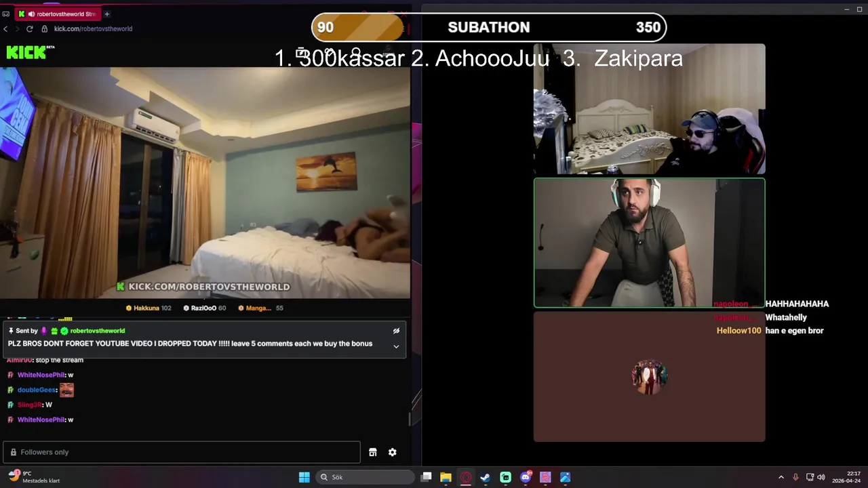The width and height of the screenshot is (868, 488).
Task: Select the top webcam with the bed
Action: pos(649,109)
